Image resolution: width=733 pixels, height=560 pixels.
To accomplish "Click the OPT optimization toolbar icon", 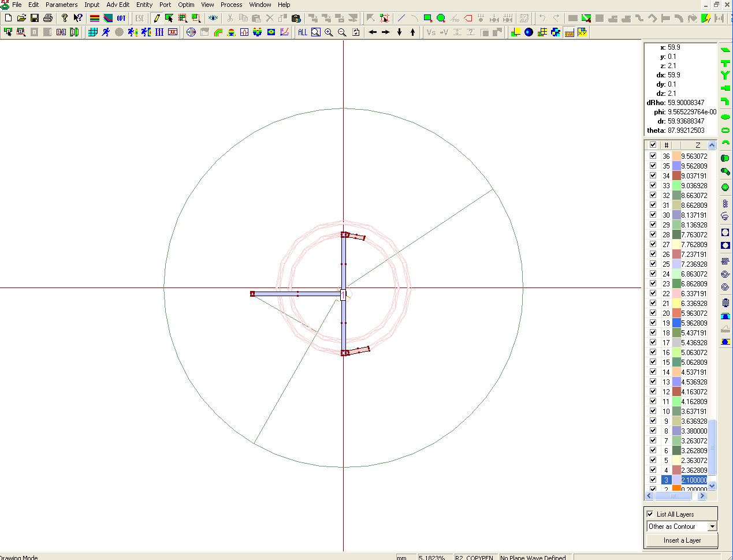I will pos(121,18).
